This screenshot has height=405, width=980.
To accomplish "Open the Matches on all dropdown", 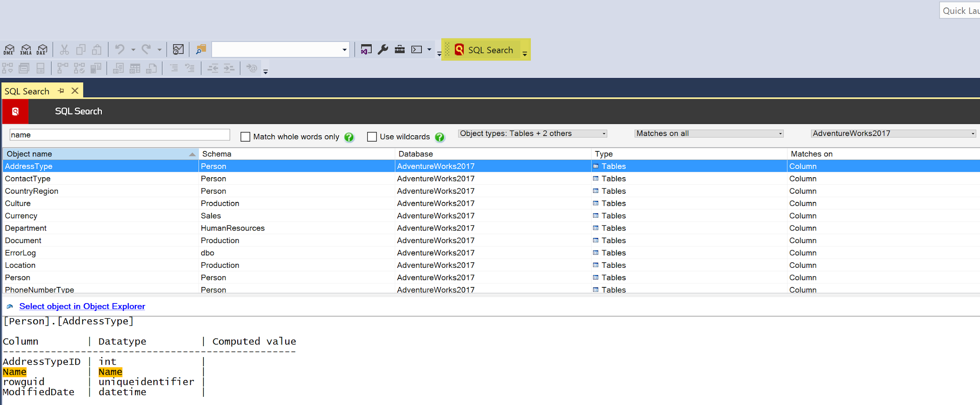I will [709, 134].
